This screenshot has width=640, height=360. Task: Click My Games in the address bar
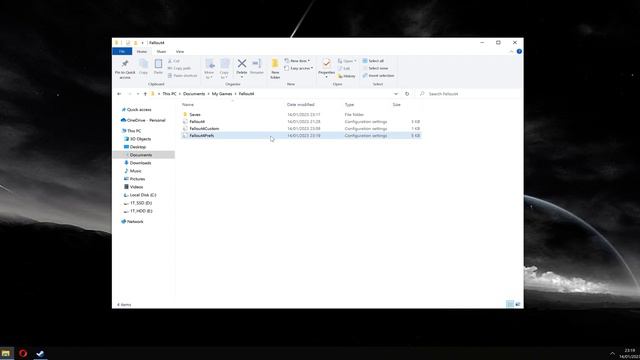[x=222, y=94]
